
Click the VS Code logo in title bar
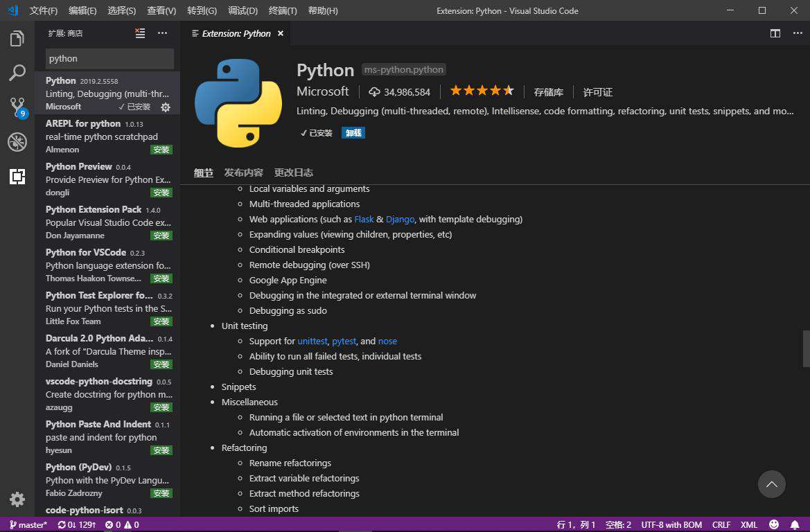(12, 10)
